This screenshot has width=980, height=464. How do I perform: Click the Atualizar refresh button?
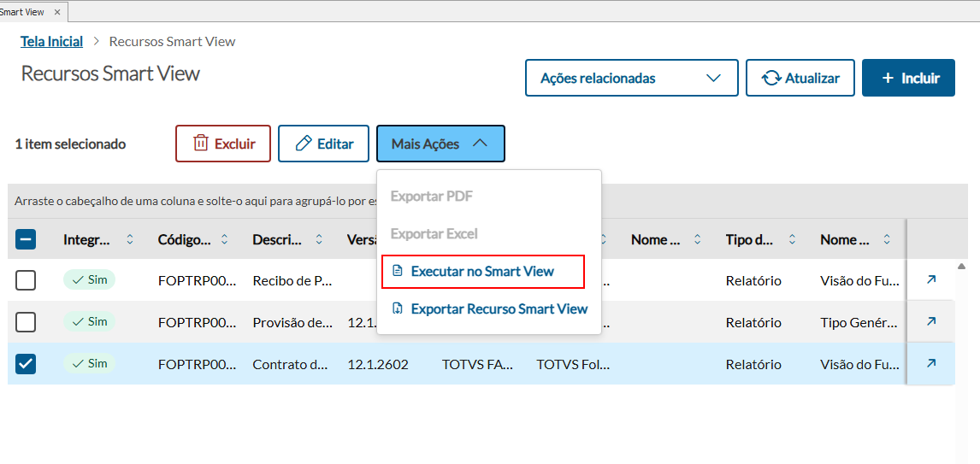800,78
